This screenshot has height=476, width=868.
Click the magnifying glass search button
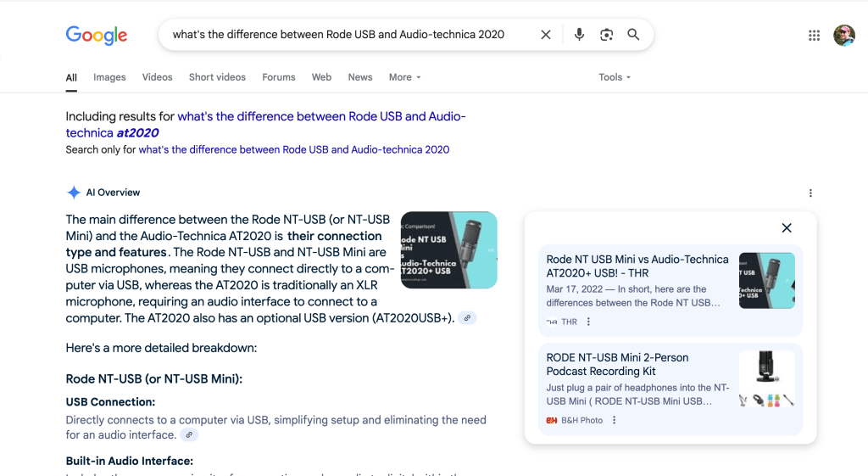[x=633, y=35]
